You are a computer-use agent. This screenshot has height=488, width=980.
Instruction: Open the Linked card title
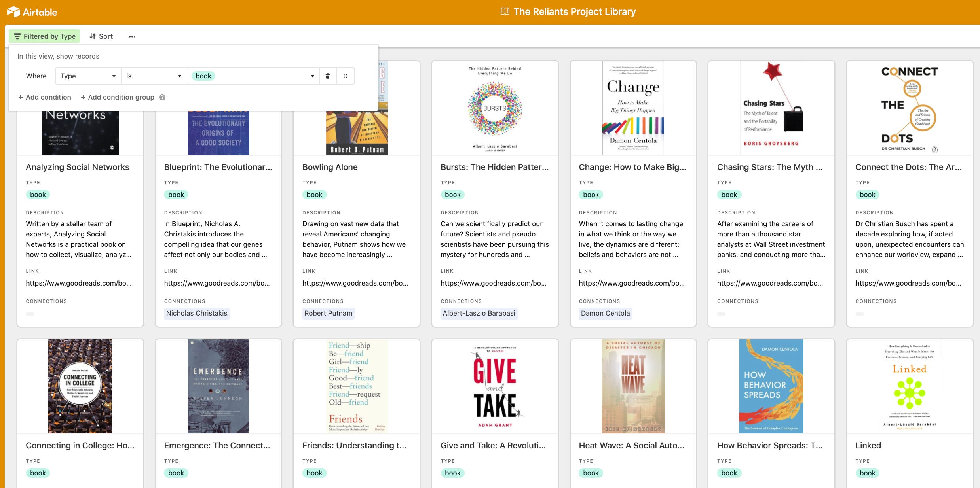click(x=868, y=446)
